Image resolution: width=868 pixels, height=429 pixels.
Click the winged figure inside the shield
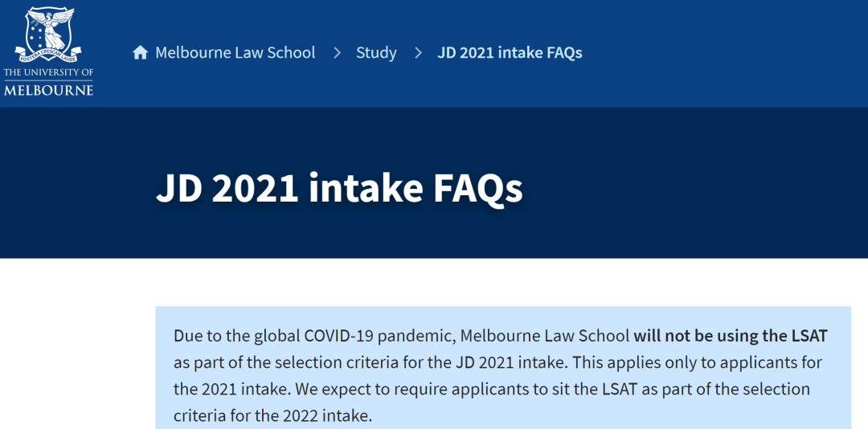[51, 26]
